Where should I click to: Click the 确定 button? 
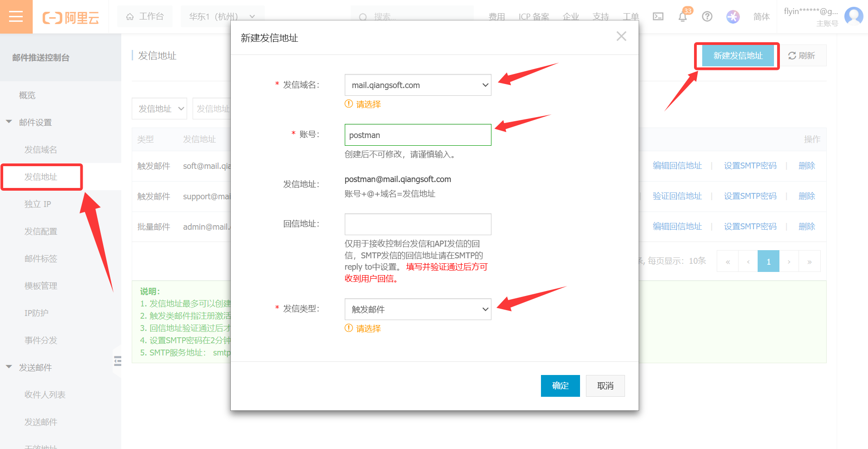tap(560, 385)
